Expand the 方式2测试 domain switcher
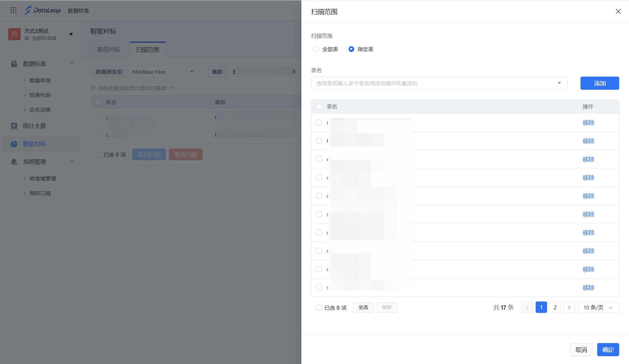 click(x=71, y=34)
